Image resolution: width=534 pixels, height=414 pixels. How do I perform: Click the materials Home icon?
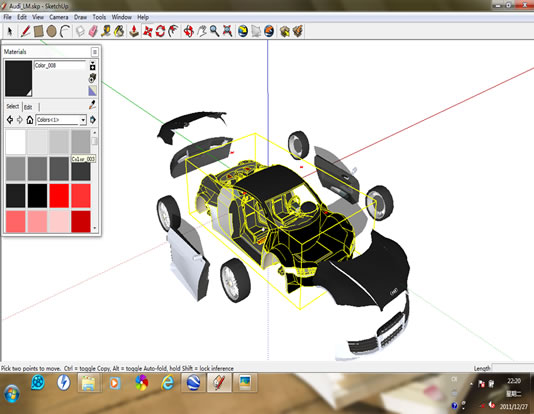[x=30, y=120]
